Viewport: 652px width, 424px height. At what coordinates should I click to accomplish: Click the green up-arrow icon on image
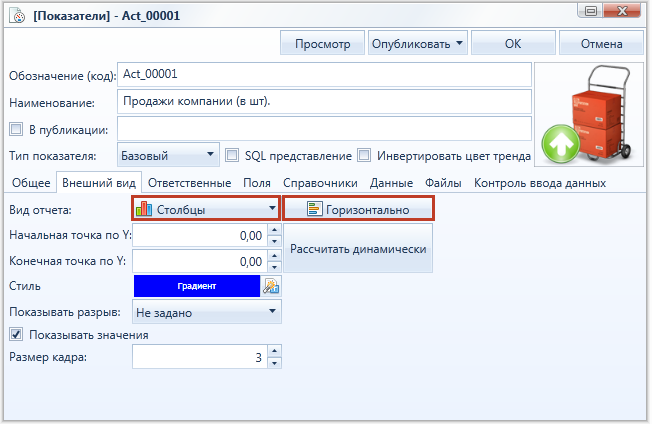coord(561,144)
